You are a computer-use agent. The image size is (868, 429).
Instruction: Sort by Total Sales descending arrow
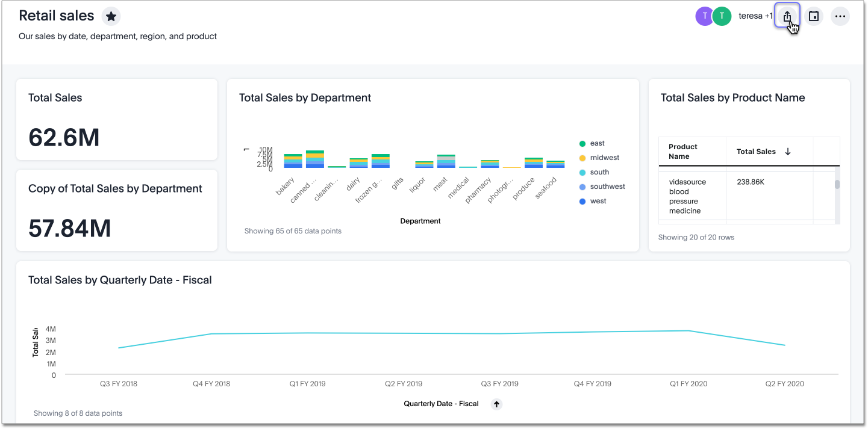(787, 152)
